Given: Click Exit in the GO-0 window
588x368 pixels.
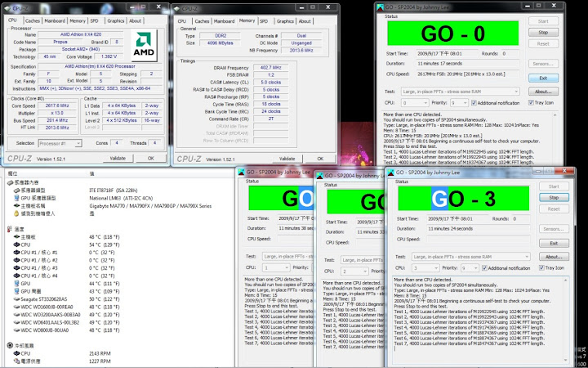Looking at the screenshot, I should (x=543, y=79).
